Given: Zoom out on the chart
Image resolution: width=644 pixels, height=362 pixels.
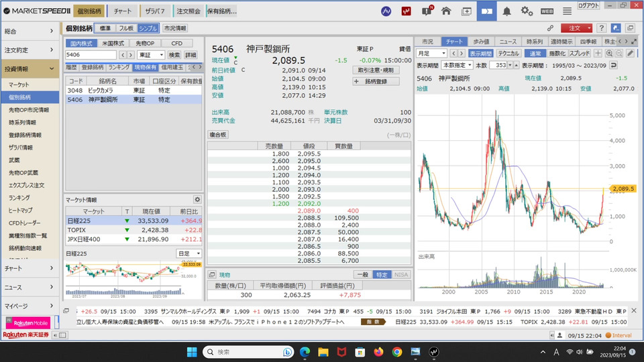Looking at the screenshot, I should click(x=619, y=54).
